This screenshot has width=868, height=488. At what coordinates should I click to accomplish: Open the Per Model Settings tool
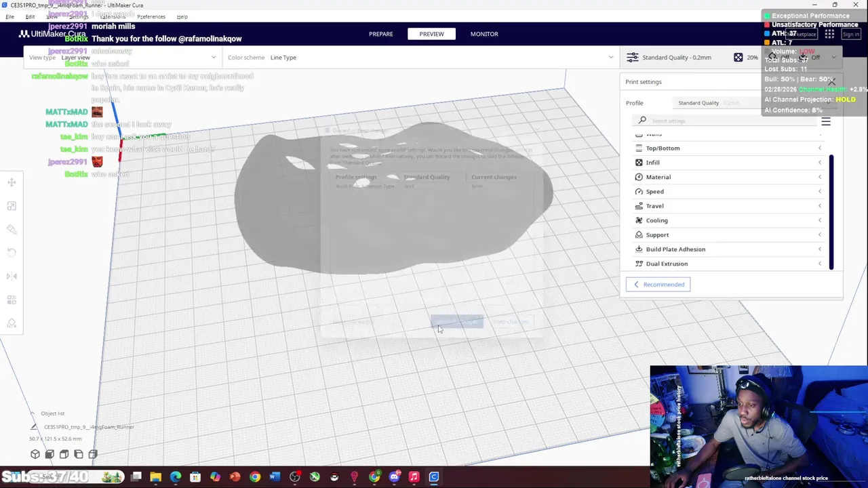12,300
